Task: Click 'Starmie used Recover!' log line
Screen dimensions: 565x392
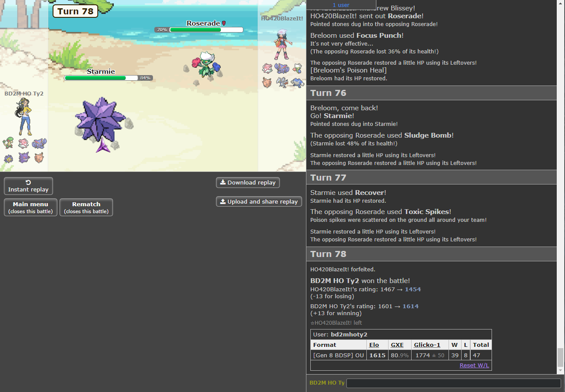Action: [348, 192]
